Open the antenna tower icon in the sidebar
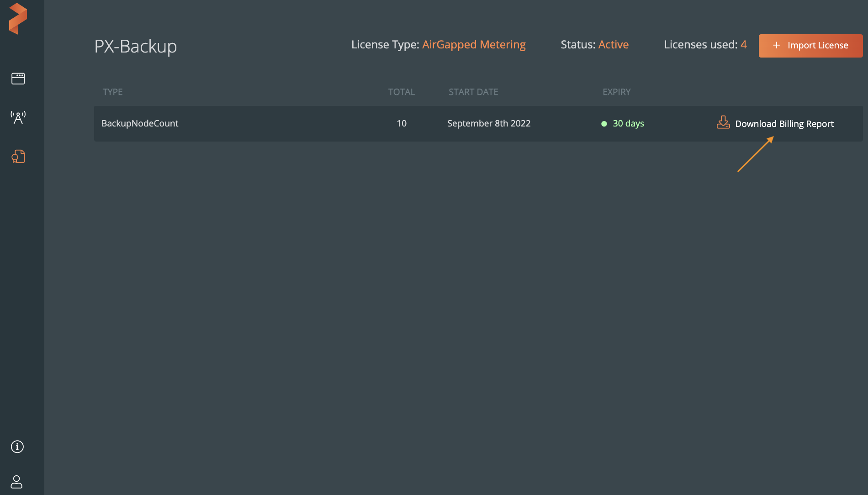This screenshot has height=495, width=868. click(18, 117)
